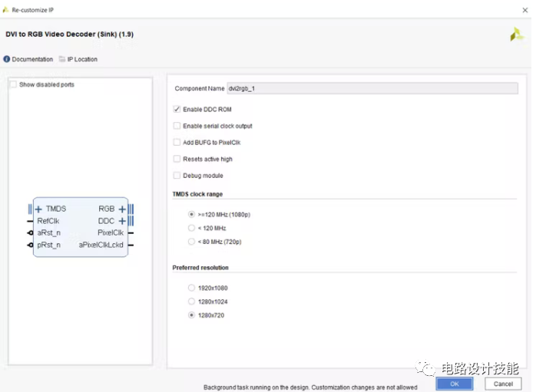The height and width of the screenshot is (392, 536).
Task: Expand the DDC port plus icon
Action: click(x=122, y=221)
